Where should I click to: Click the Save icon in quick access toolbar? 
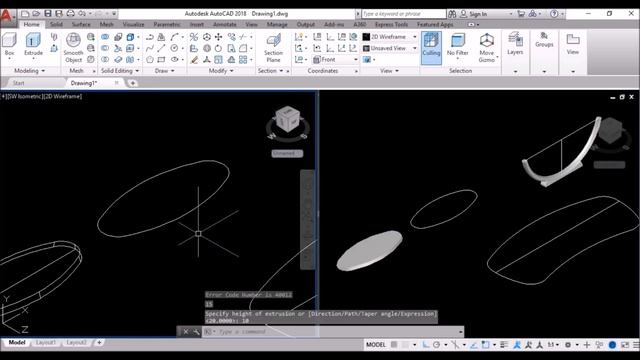[48, 13]
